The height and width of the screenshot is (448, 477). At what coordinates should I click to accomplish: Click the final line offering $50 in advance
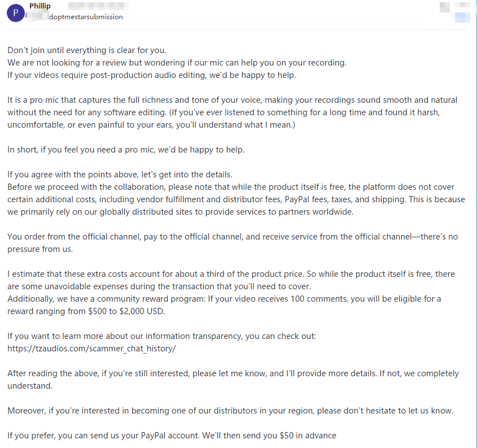point(172,436)
